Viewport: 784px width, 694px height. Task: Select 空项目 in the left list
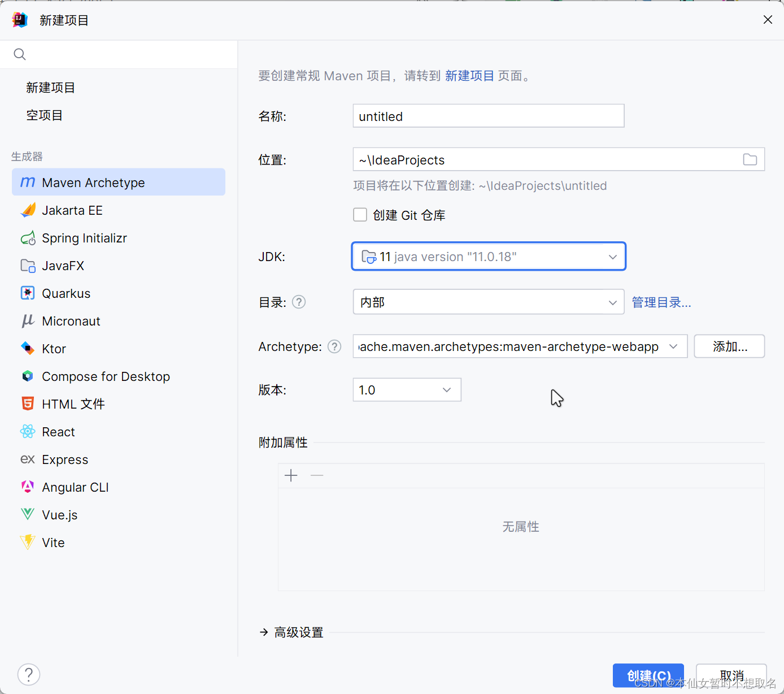click(x=45, y=115)
